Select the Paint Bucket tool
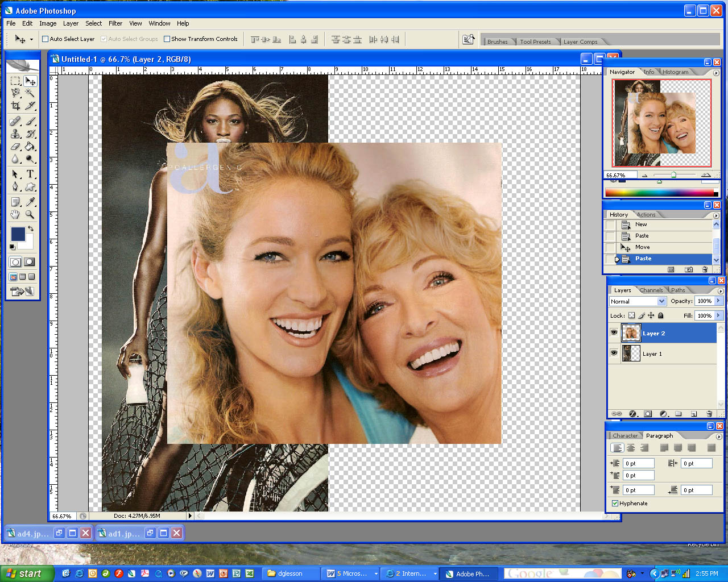This screenshot has height=582, width=728. point(30,147)
